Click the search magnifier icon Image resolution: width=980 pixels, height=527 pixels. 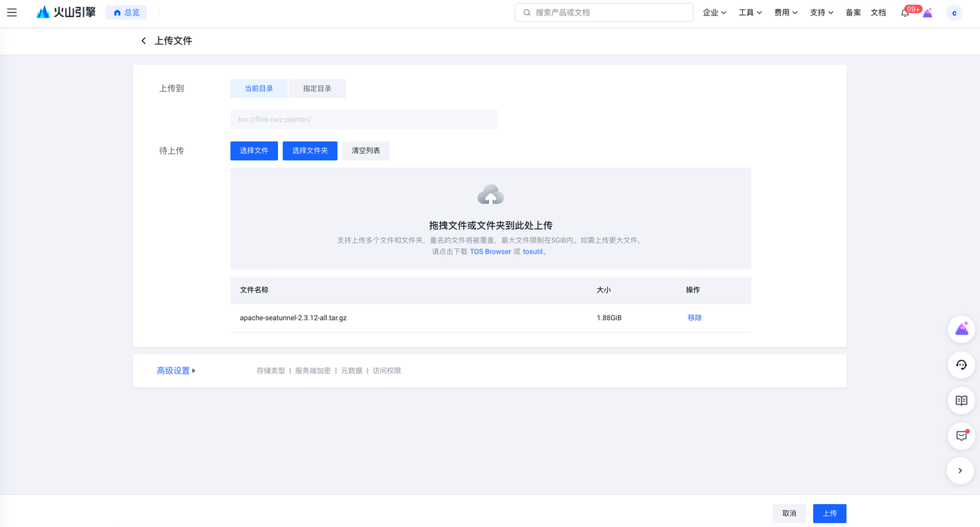pyautogui.click(x=527, y=12)
